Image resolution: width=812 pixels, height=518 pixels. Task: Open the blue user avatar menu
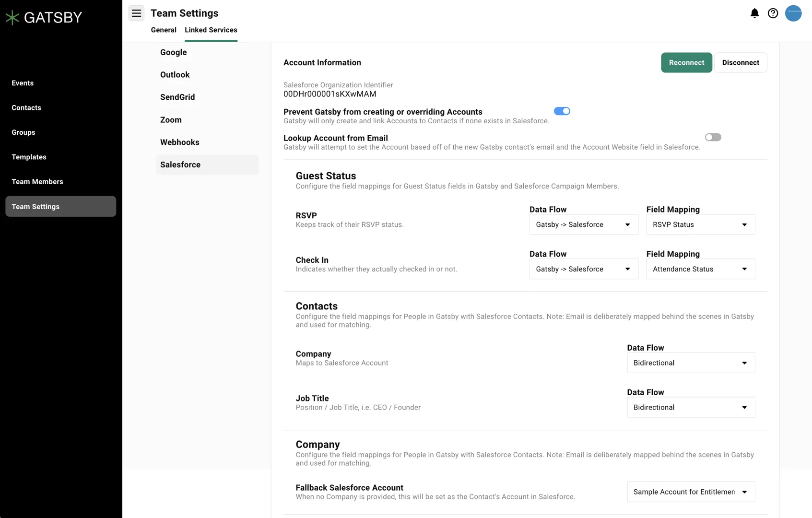tap(793, 13)
